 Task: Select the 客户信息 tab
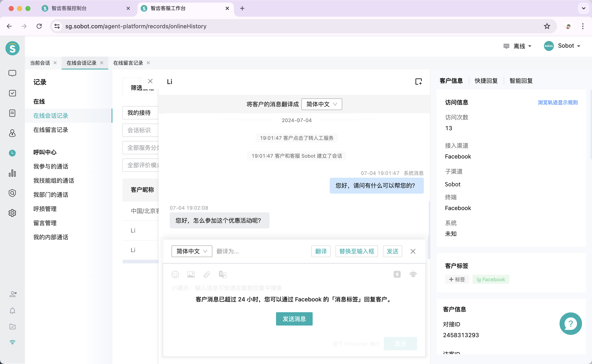(451, 81)
